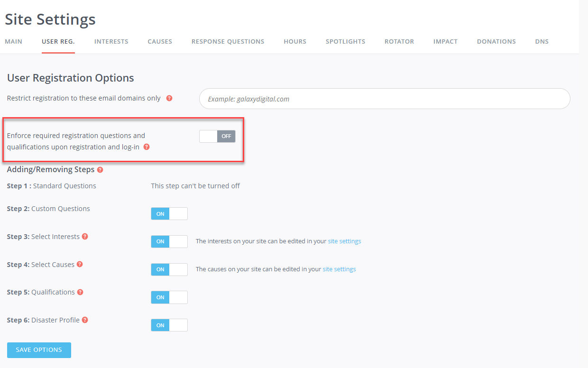The image size is (588, 368).
Task: Focus the email domains input field
Action: coord(385,99)
